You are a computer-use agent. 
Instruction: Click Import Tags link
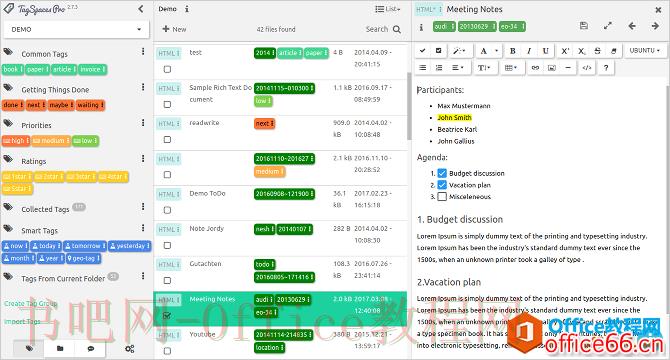[x=22, y=321]
